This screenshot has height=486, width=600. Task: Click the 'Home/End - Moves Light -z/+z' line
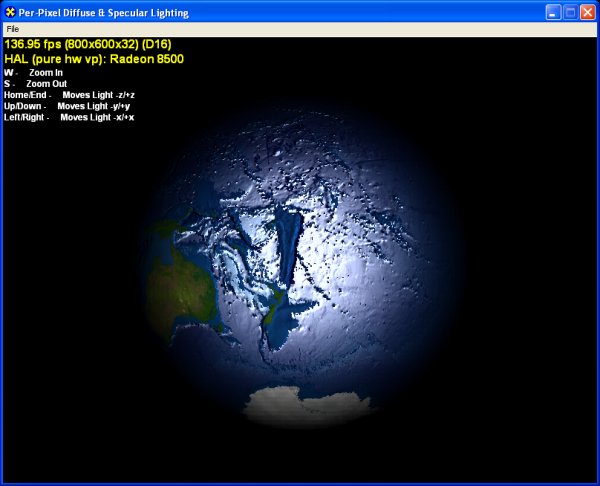(x=69, y=95)
